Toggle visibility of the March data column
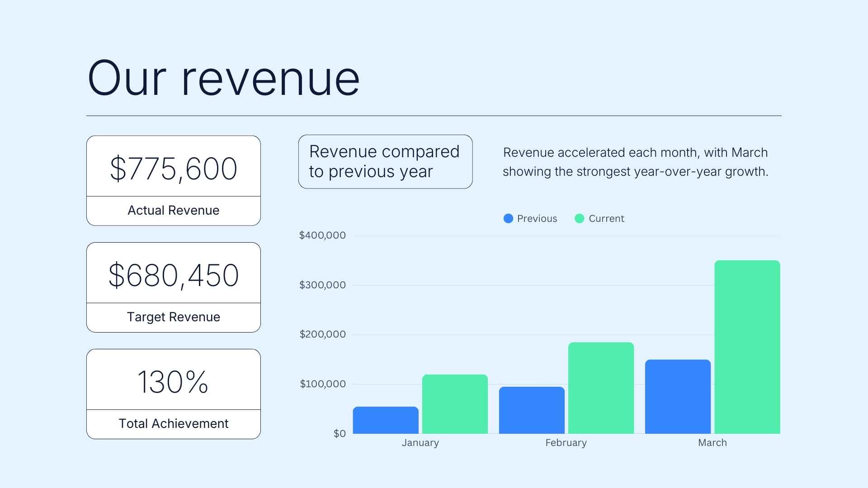The height and width of the screenshot is (488, 868). (x=712, y=443)
